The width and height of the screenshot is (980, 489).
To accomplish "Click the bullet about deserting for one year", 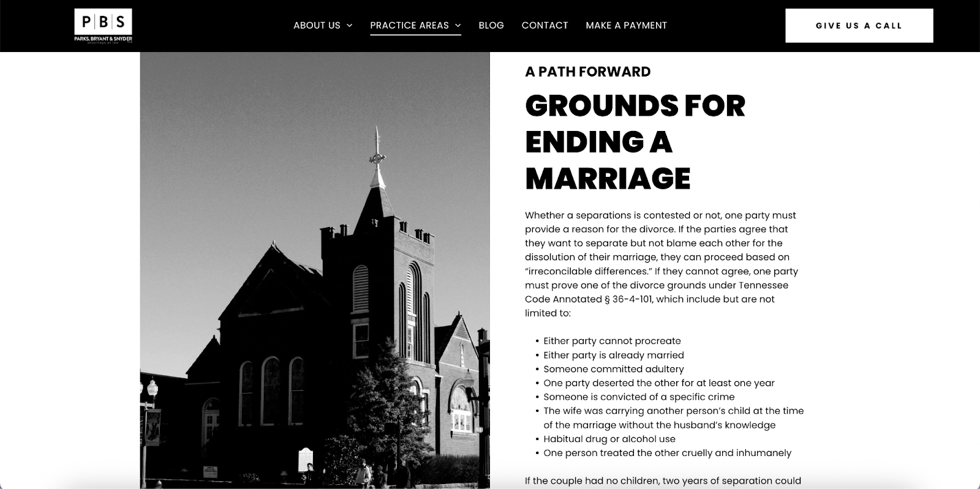I will coord(658,383).
